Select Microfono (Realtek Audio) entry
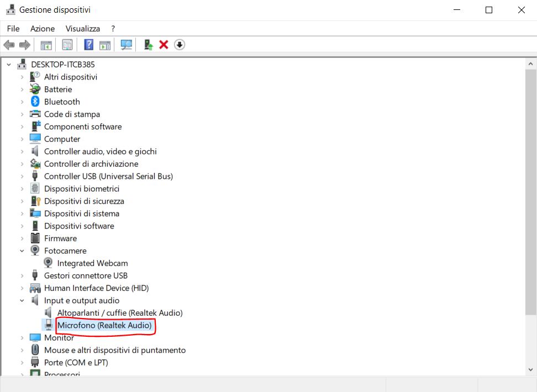The width and height of the screenshot is (537, 392). tap(104, 325)
